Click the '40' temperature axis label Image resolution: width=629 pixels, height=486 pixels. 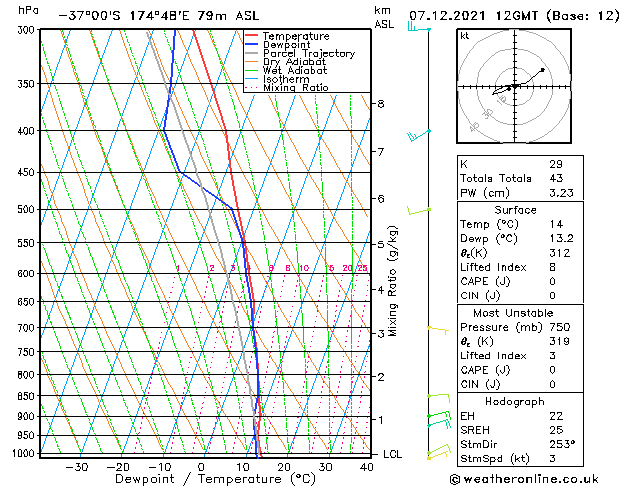[367, 467]
